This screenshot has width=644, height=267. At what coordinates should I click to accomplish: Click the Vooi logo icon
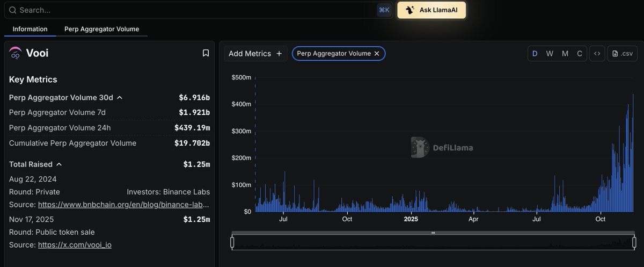[x=15, y=53]
